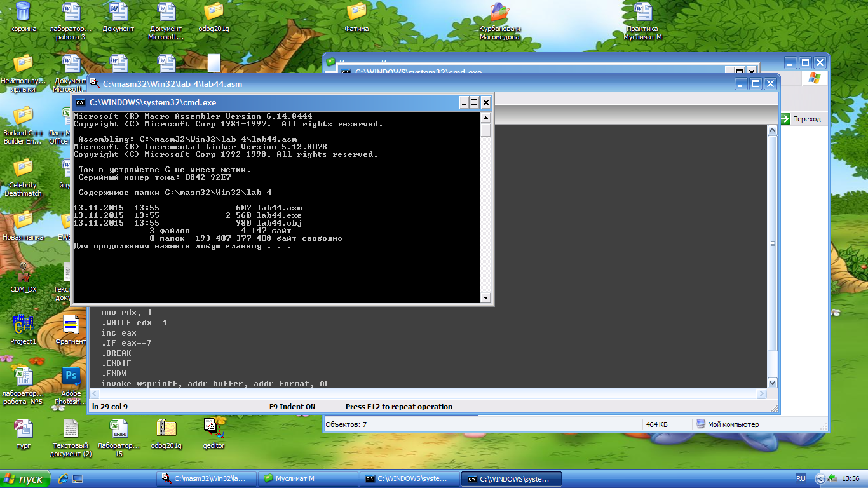The image size is (868, 488).
Task: Switch to the inactive C:\WINDOWS\syste... taskbar button
Action: pos(409,478)
